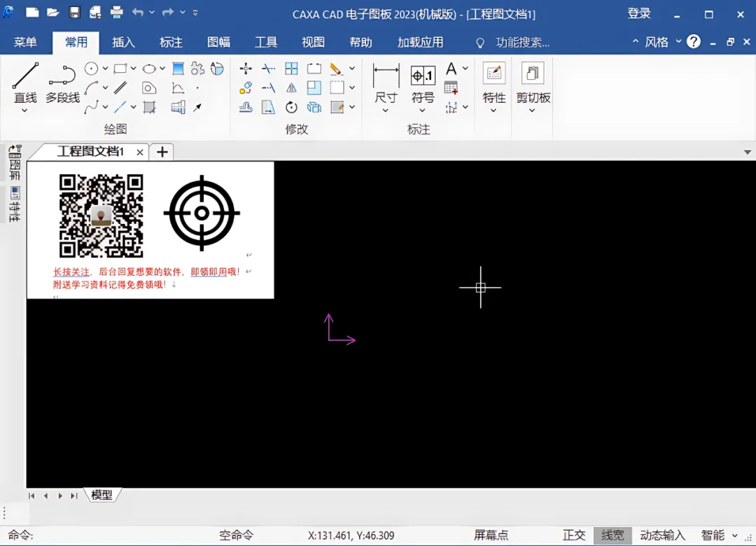Click the offset curve modify icon
The height and width of the screenshot is (546, 756).
click(246, 107)
